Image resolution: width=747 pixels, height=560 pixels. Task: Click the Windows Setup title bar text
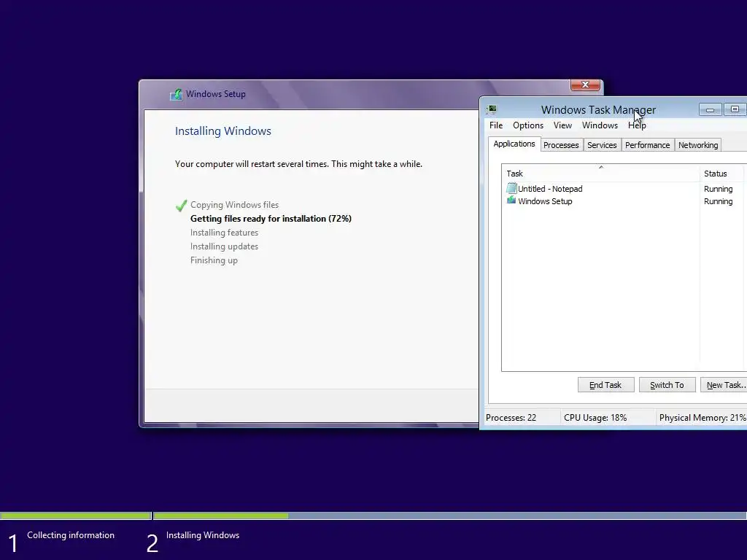click(216, 94)
